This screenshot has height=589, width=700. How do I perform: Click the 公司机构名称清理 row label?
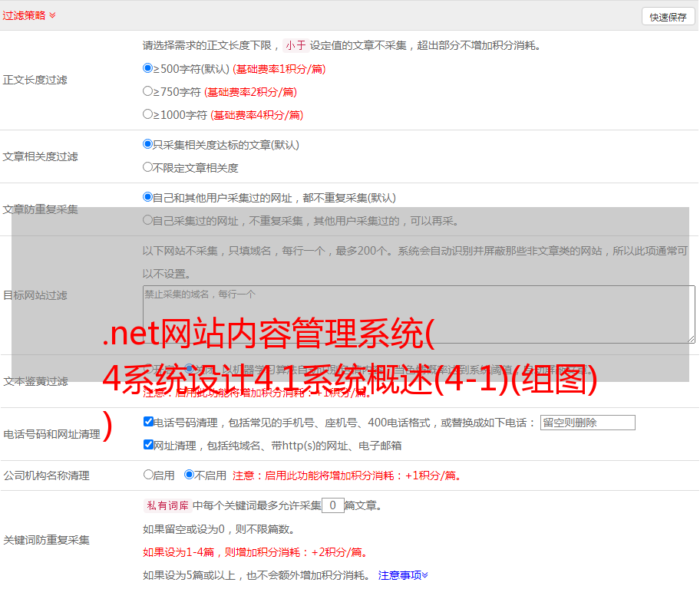coord(46,475)
